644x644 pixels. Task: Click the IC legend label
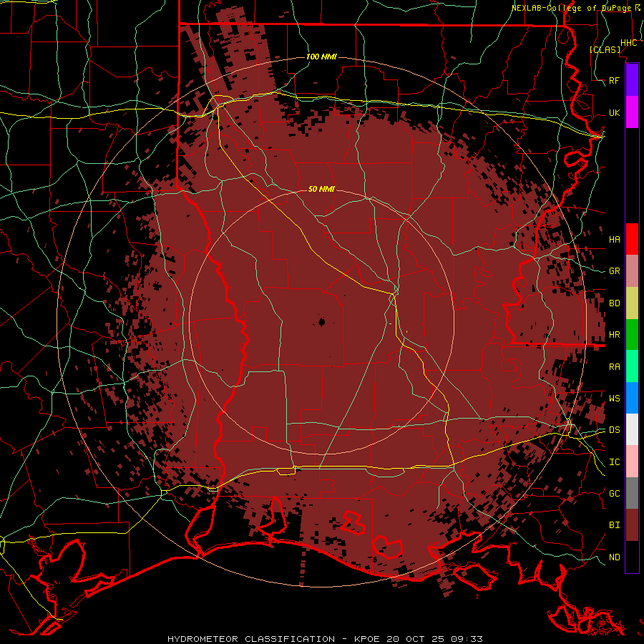click(x=614, y=462)
